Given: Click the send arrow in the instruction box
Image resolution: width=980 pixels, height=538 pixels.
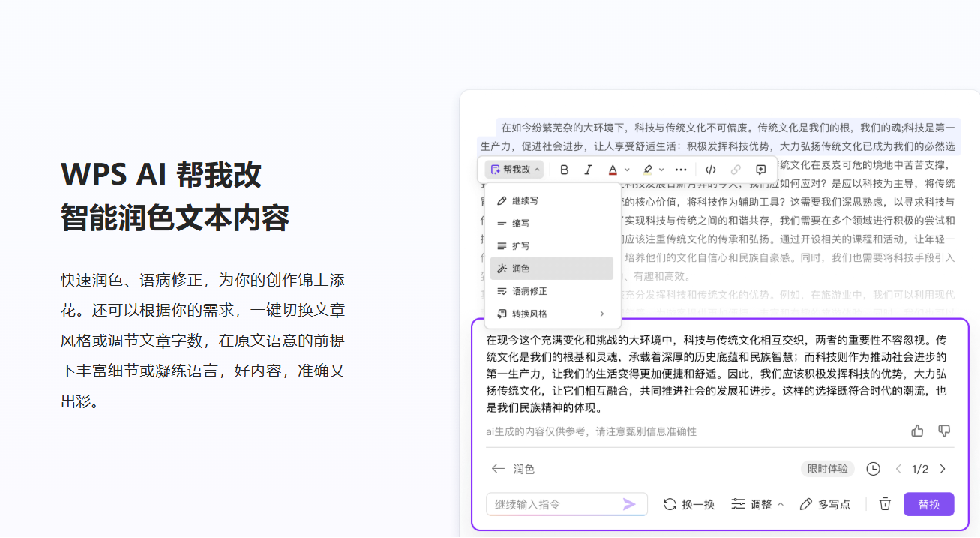Looking at the screenshot, I should point(629,504).
